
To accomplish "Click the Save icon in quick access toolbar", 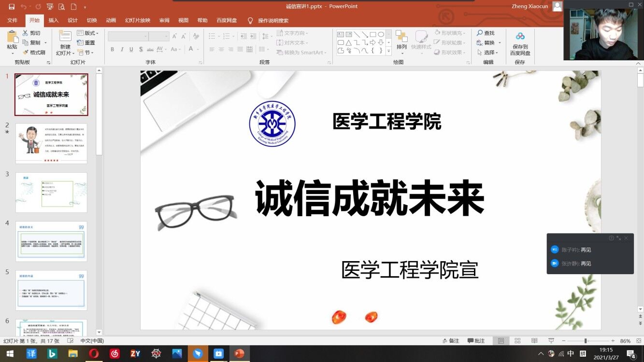I will tap(12, 7).
